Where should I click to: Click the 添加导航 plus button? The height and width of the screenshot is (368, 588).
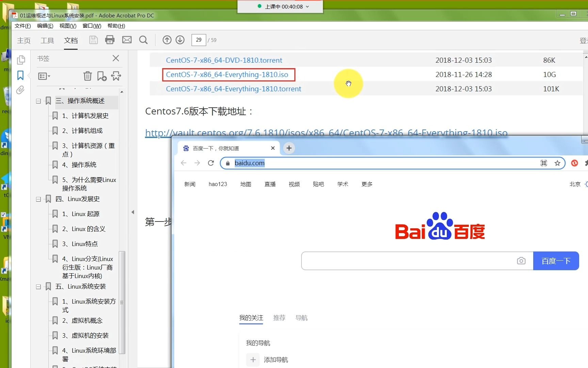point(253,359)
